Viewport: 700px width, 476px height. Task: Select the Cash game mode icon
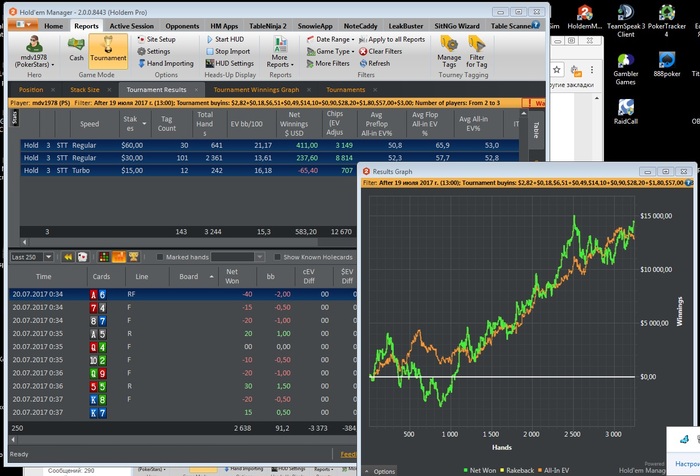click(76, 49)
